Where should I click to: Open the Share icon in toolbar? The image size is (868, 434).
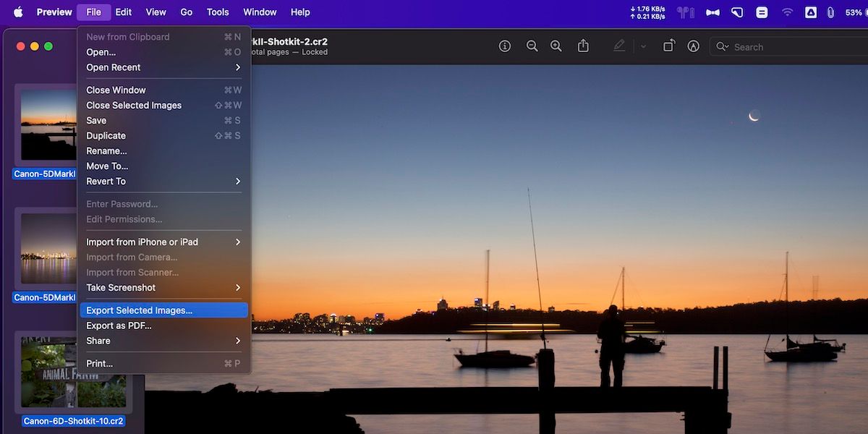[583, 46]
